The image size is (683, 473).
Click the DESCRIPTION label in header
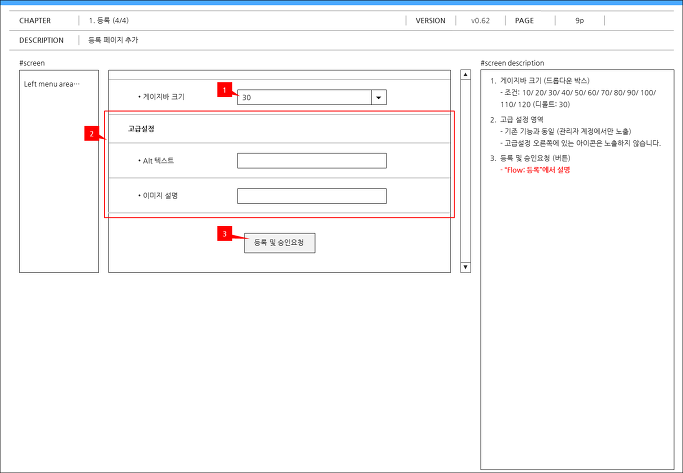point(41,40)
